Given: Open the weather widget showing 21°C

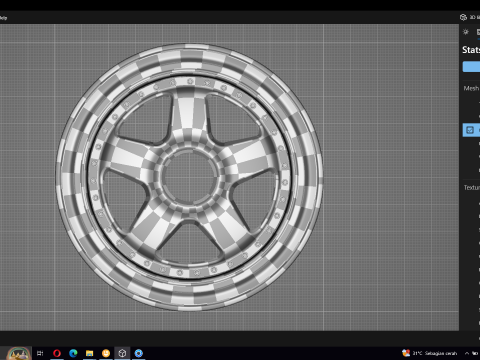Looking at the screenshot, I should (x=430, y=353).
